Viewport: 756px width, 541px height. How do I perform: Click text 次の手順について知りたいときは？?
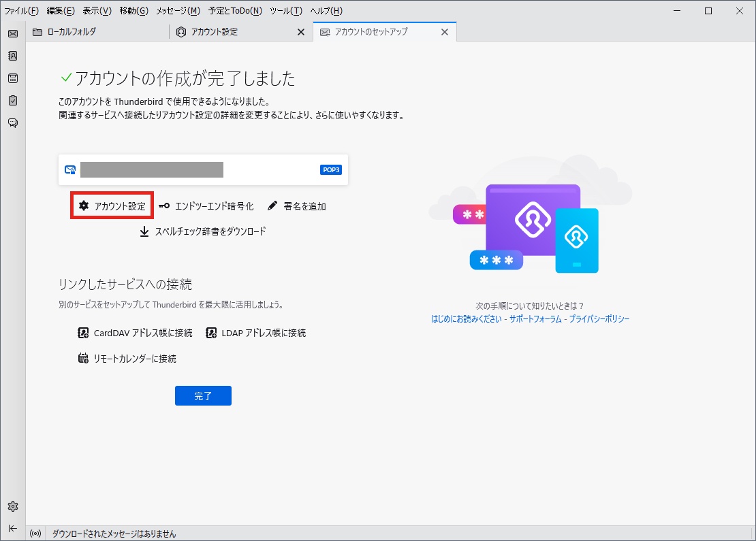[x=530, y=306]
